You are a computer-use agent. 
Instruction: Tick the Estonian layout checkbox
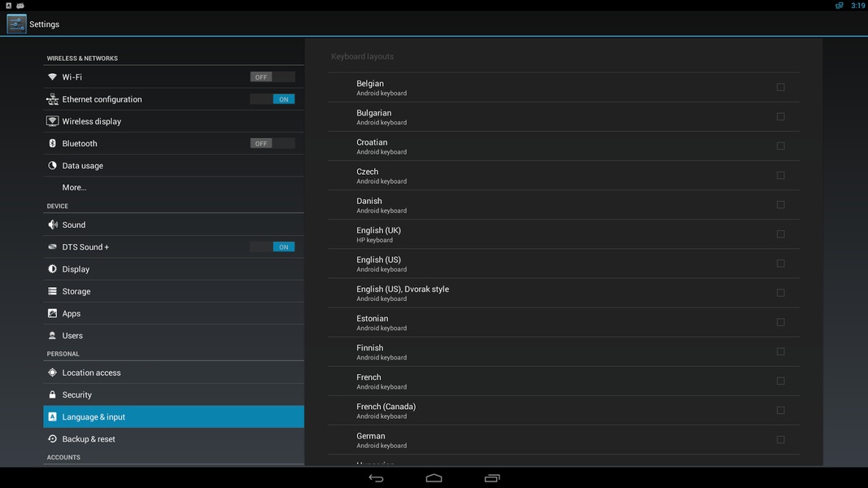tap(780, 322)
